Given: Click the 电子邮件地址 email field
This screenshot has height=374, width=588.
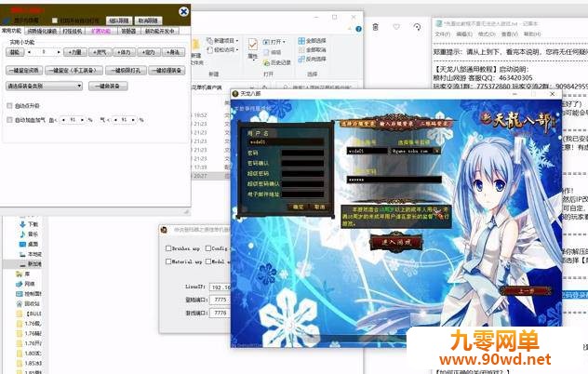Looking at the screenshot, I should (302, 194).
